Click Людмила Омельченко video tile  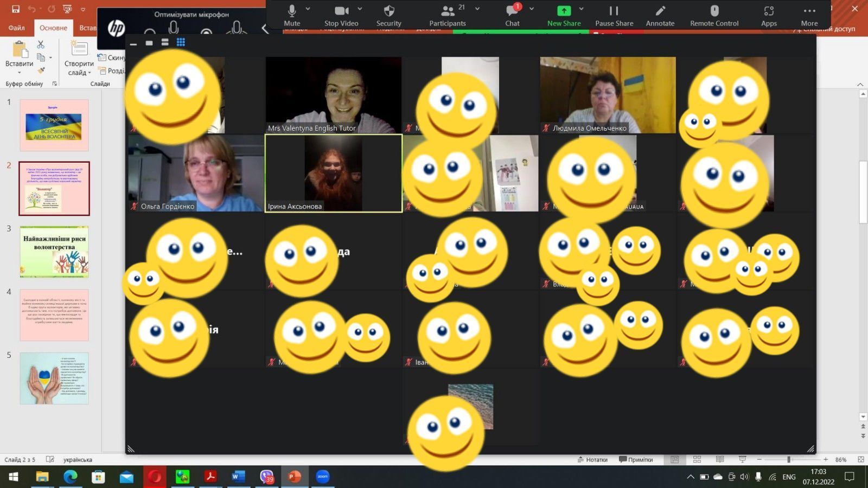click(x=608, y=95)
